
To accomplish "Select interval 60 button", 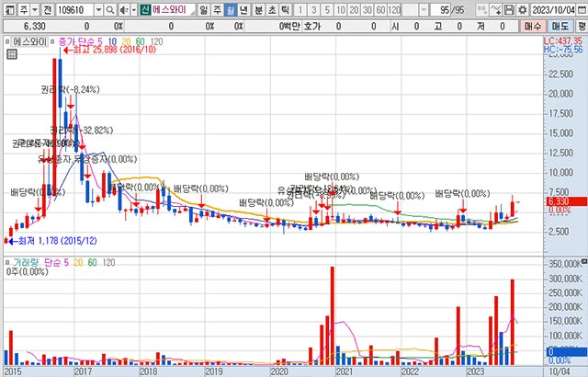I will (x=381, y=10).
